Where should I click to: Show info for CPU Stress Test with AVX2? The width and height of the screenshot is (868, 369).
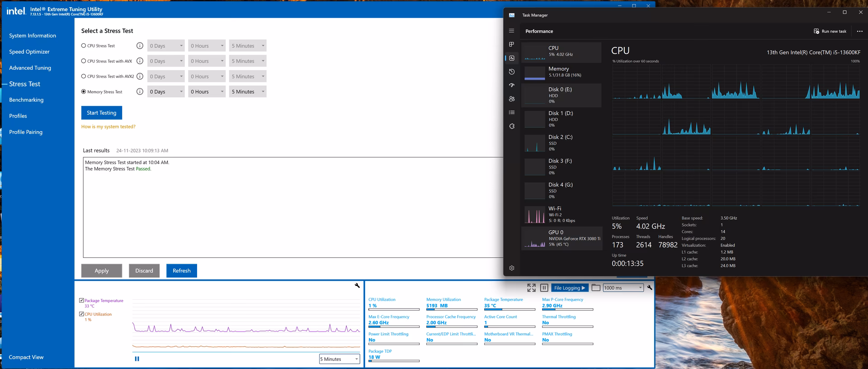click(x=140, y=76)
